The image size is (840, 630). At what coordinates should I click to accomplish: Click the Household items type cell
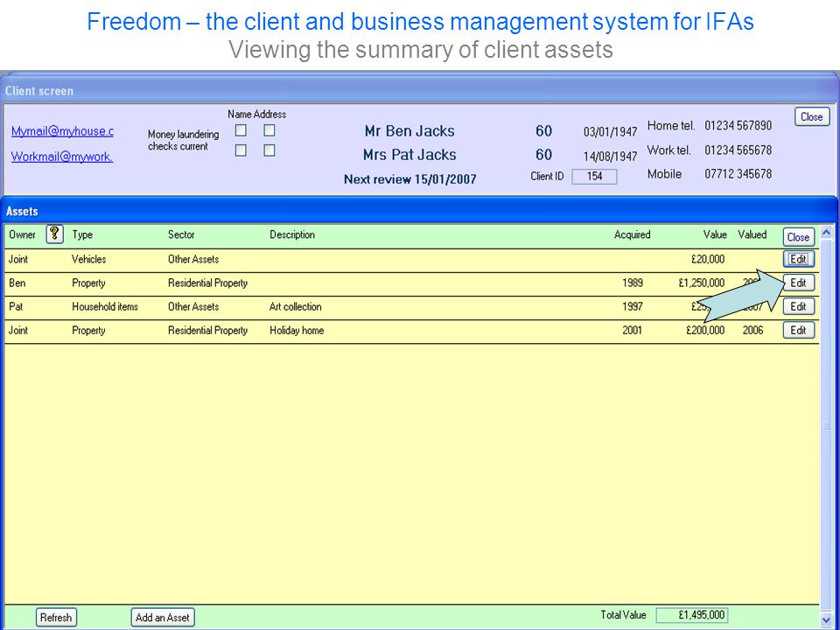105,306
